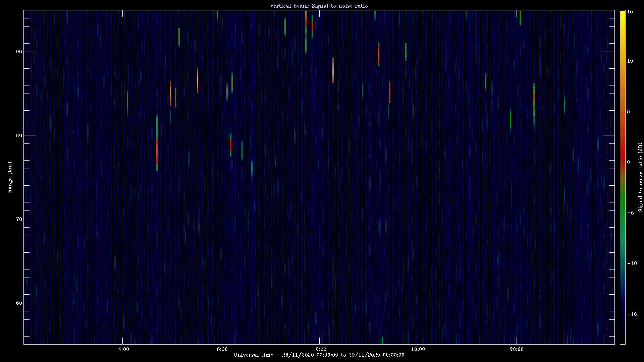Click the orange echo streak near 88 km at 12:30

pyautogui.click(x=333, y=70)
